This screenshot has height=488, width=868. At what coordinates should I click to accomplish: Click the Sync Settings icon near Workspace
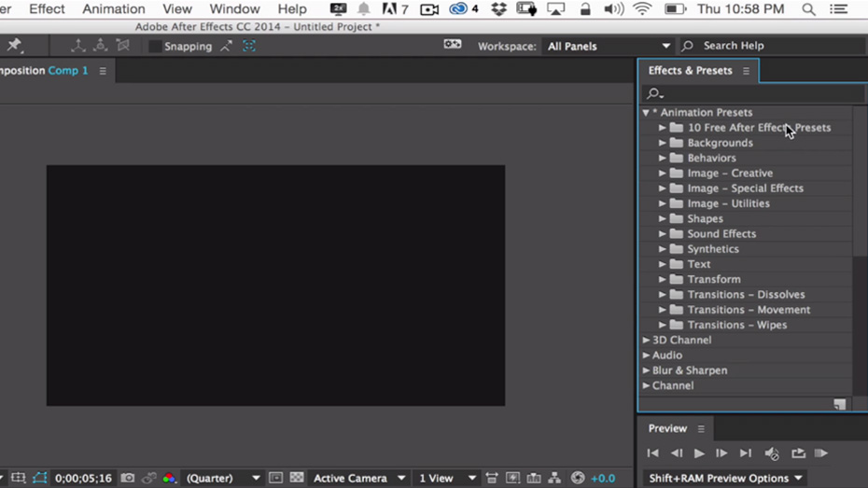453,44
